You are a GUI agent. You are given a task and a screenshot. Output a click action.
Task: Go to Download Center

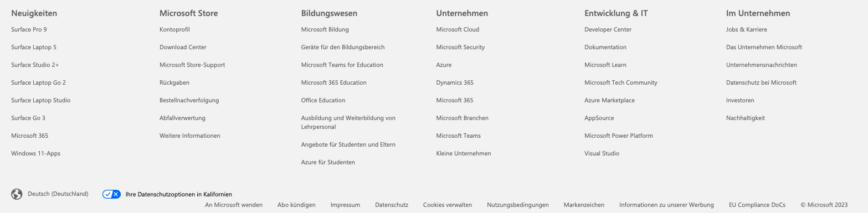pyautogui.click(x=183, y=47)
